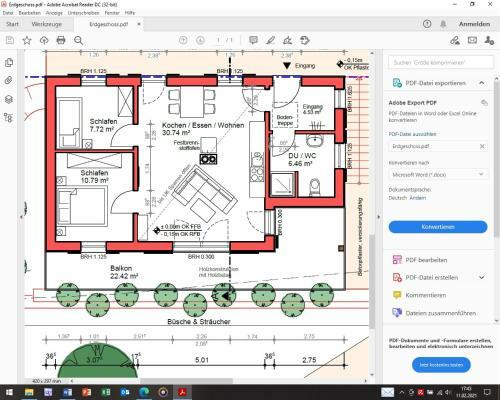Click the Konvertieren button
The width and height of the screenshot is (500, 400).
pyautogui.click(x=438, y=227)
